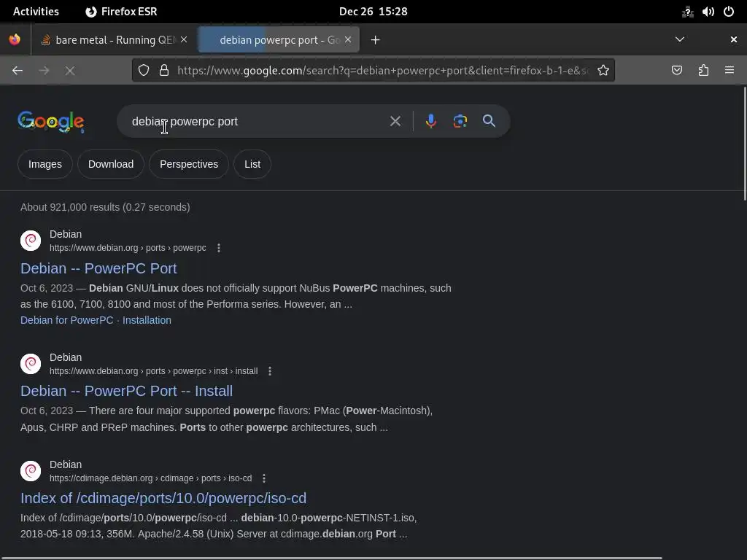This screenshot has height=560, width=747.
Task: Filter results by Perspectives
Action: pyautogui.click(x=189, y=164)
